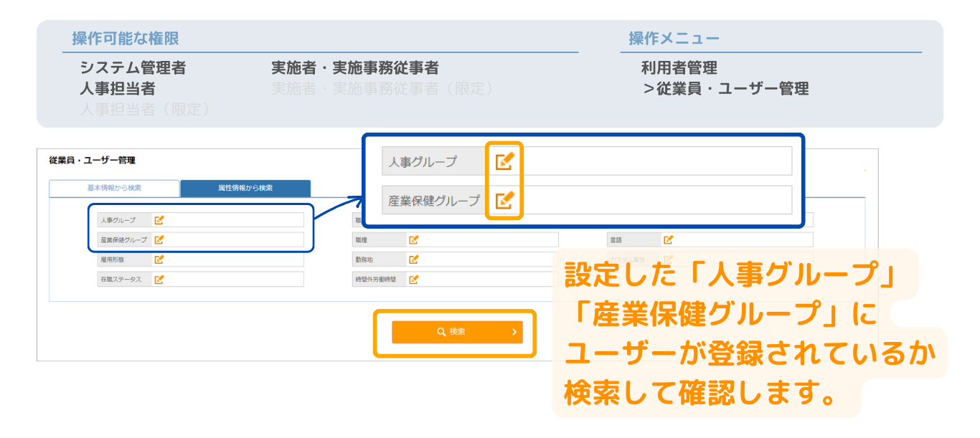The image size is (980, 438).
Task: Click the 勤務地 edit icon
Action: point(413,260)
